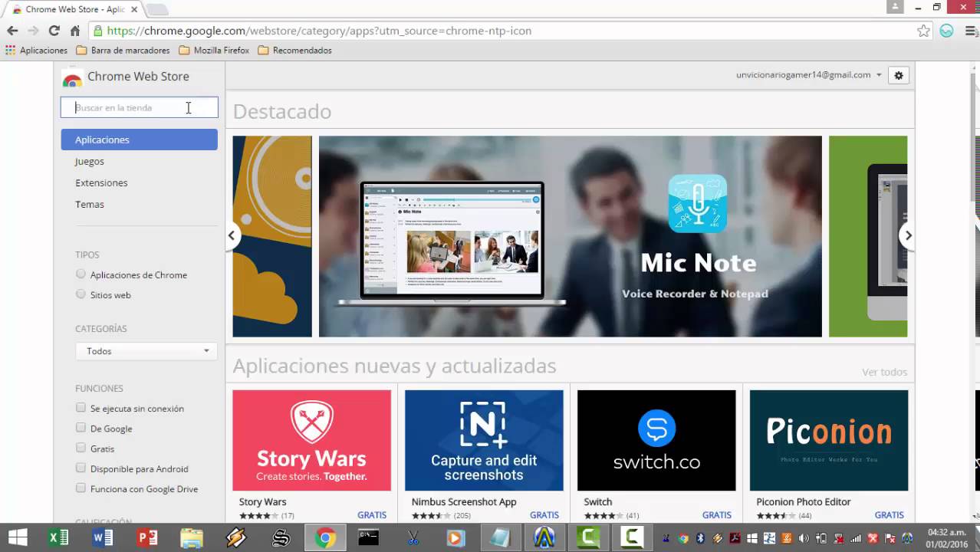Click GRATIS under Piconion Photo Editor
Screen dimensions: 980x552
[890, 515]
